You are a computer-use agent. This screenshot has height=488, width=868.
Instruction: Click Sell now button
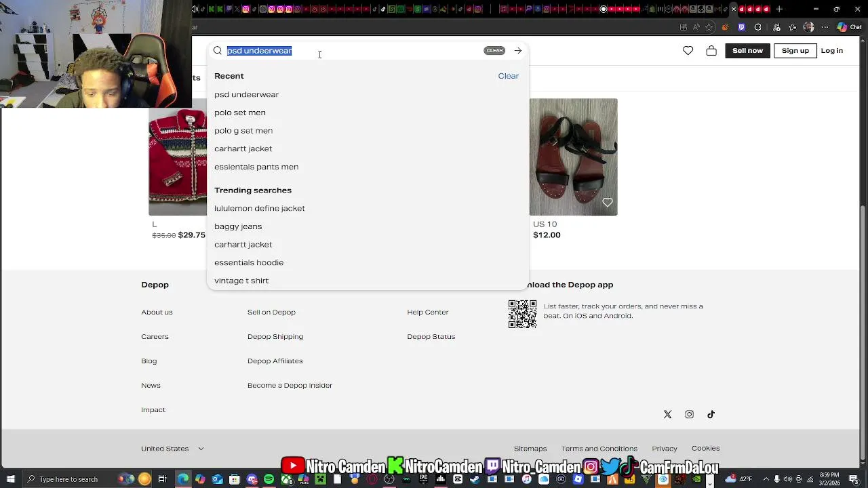coord(747,51)
